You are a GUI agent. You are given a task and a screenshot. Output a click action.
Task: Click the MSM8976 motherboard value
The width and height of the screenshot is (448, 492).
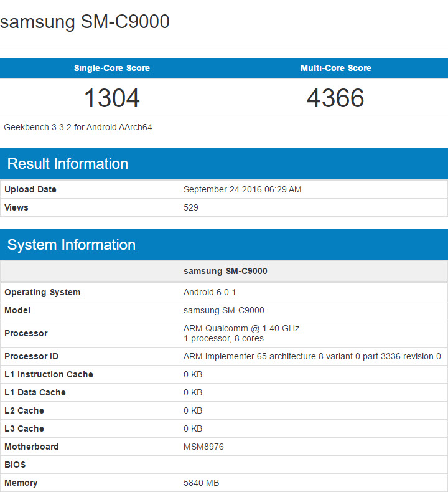point(204,447)
